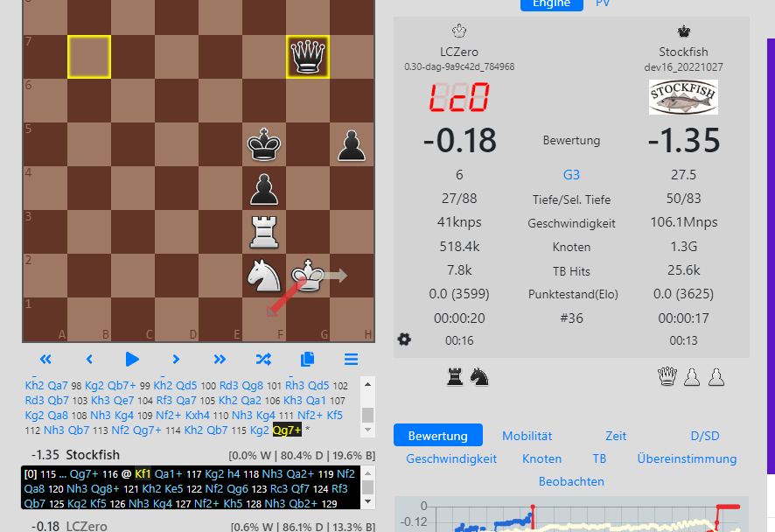Viewport: 775px width, 532px height.
Task: Open the TB graph tab
Action: (x=599, y=458)
